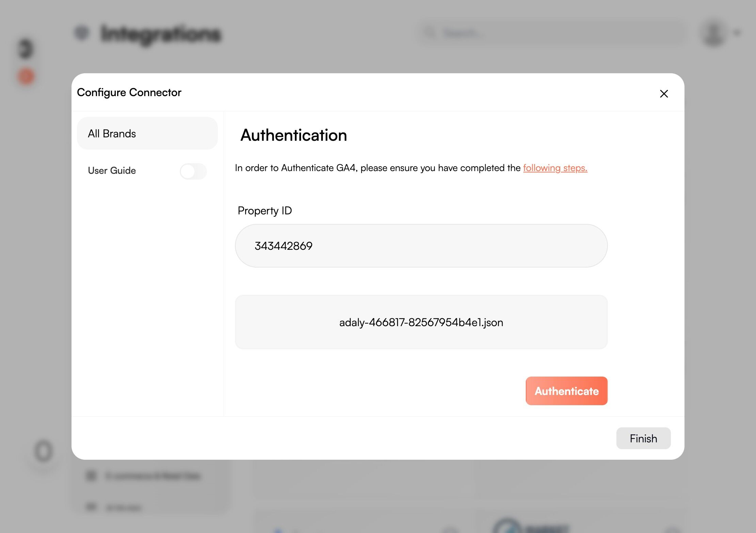756x533 pixels.
Task: Click the icon next to E-commerce item
Action: [91, 475]
